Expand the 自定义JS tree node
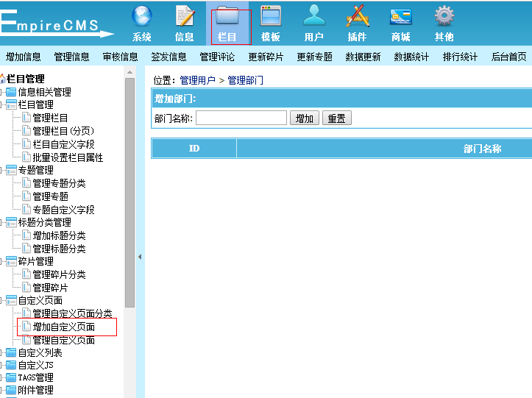 pos(1,365)
